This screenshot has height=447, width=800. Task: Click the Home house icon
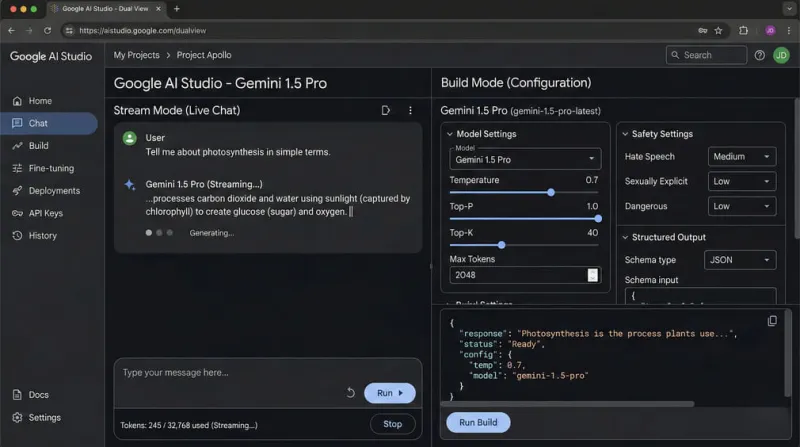tap(17, 101)
